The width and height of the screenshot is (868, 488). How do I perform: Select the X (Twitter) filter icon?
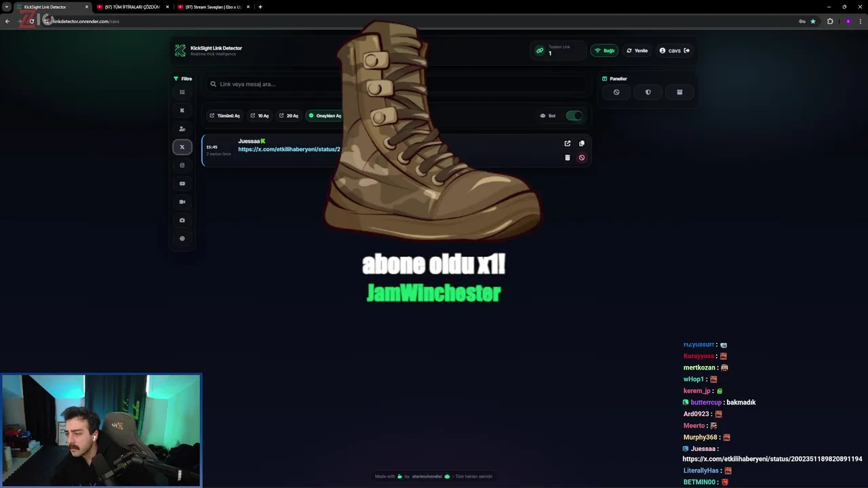pyautogui.click(x=182, y=147)
